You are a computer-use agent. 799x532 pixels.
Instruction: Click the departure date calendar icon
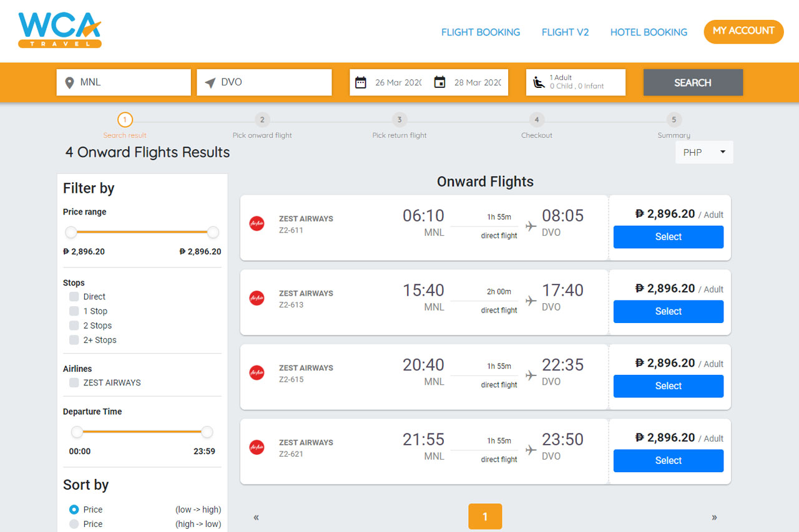pos(361,82)
